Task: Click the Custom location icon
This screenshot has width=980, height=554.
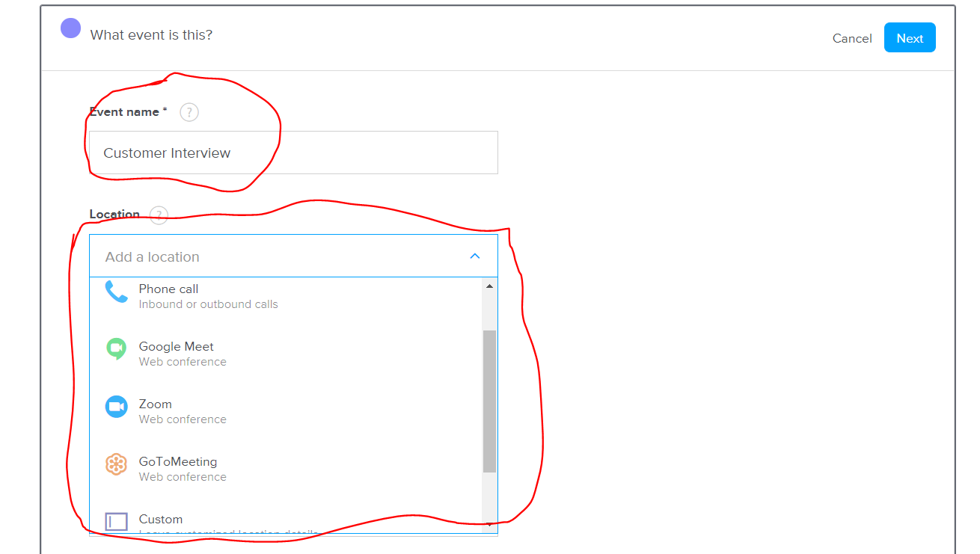Action: pyautogui.click(x=116, y=521)
